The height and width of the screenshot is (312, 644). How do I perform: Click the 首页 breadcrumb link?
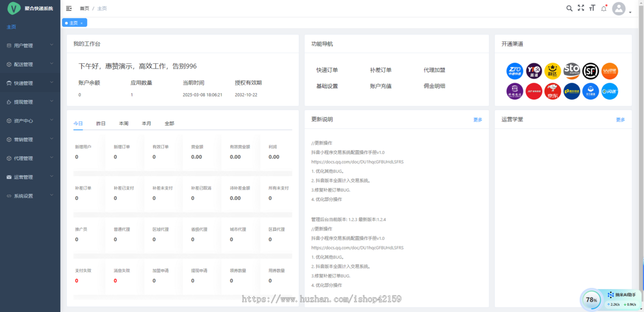(x=84, y=9)
